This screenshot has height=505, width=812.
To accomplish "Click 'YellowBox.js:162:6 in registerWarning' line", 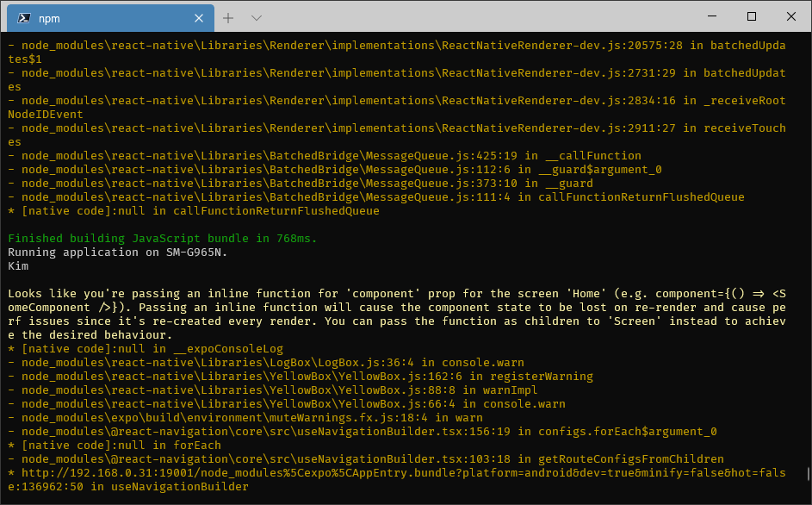I will pyautogui.click(x=301, y=377).
